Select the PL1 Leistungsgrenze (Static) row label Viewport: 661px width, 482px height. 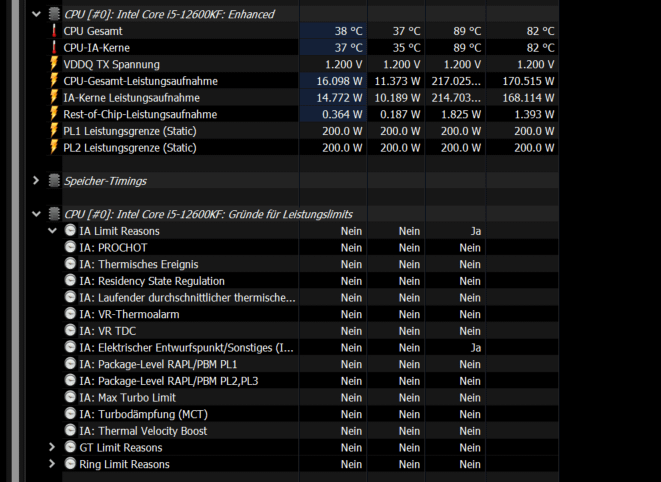pos(130,131)
